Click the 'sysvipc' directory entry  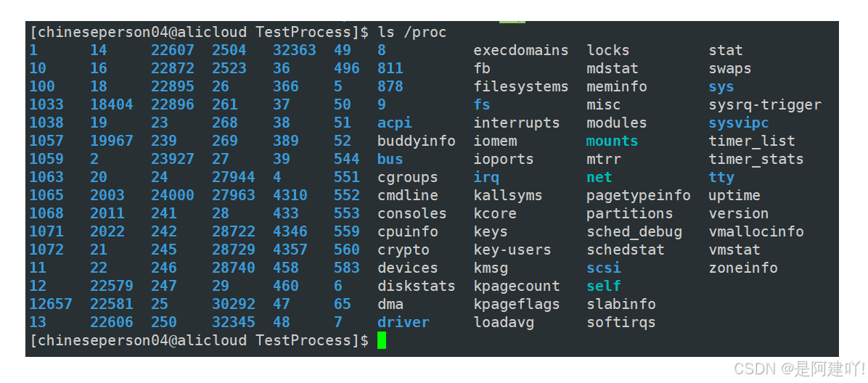click(x=739, y=123)
